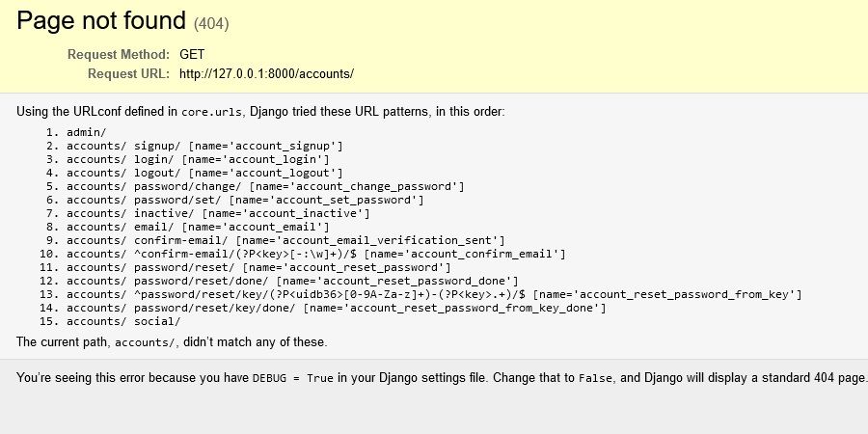
Task: Click the account_reset_password_from_key regex line
Action: pyautogui.click(x=434, y=294)
